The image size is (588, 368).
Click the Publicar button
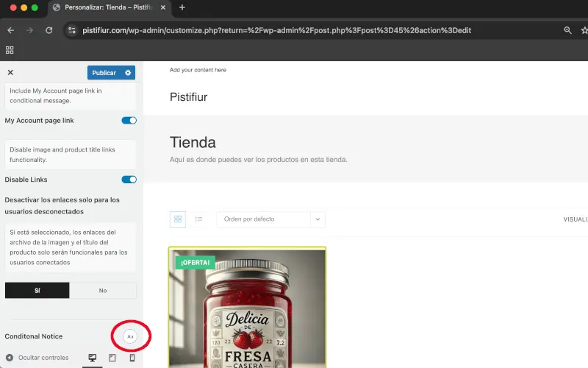tap(104, 72)
